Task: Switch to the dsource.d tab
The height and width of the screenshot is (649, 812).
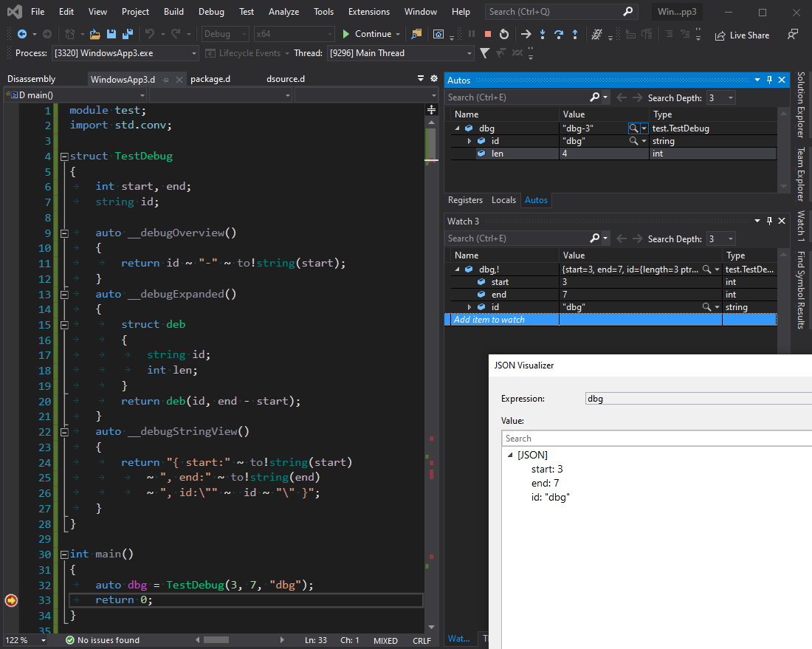Action: pyautogui.click(x=286, y=79)
